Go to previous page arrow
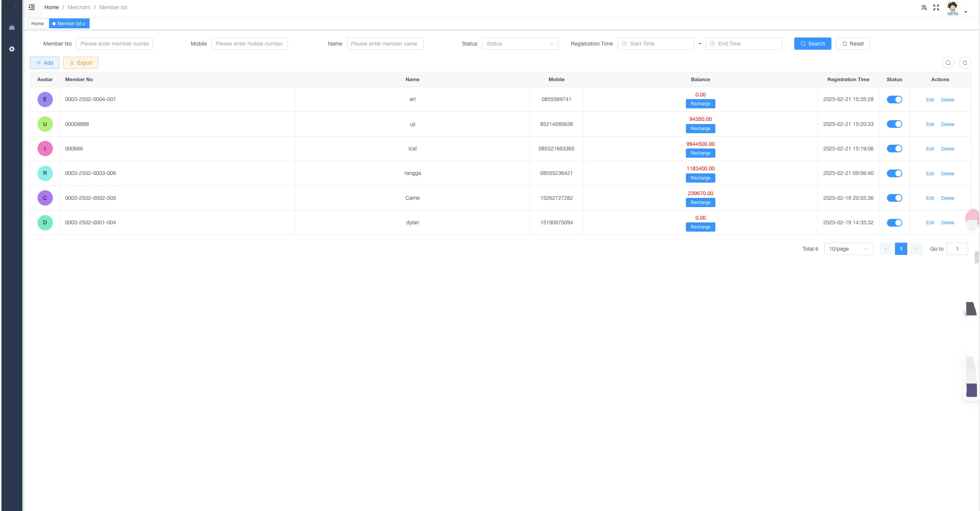 pos(885,249)
